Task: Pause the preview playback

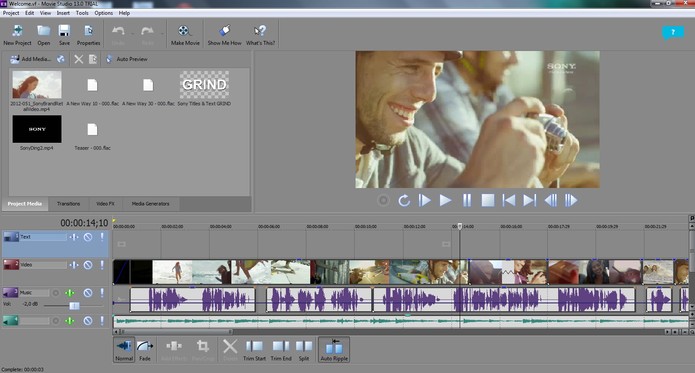Action: tap(467, 201)
